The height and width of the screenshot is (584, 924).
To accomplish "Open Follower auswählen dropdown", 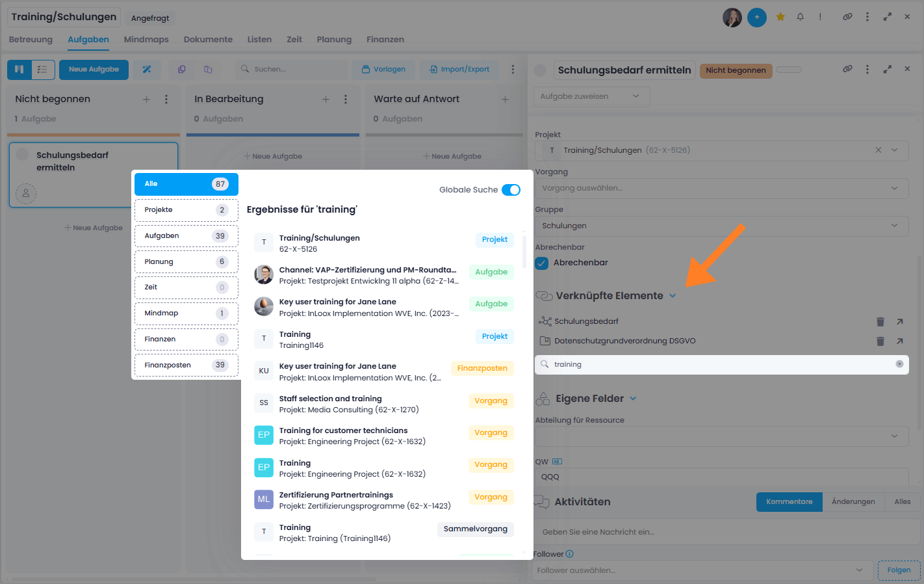I will click(x=701, y=570).
